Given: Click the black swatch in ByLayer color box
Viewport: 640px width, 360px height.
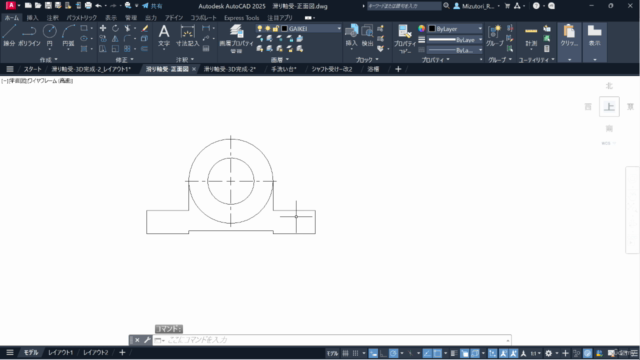Looking at the screenshot, I should pyautogui.click(x=432, y=29).
